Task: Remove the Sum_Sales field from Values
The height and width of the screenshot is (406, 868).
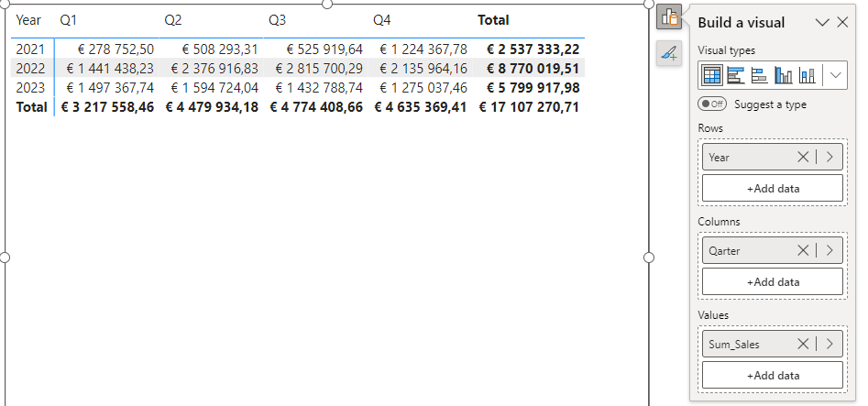Action: (803, 345)
